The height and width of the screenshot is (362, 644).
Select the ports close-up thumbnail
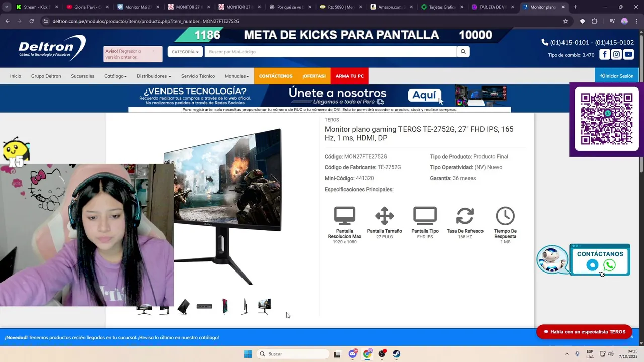204,306
